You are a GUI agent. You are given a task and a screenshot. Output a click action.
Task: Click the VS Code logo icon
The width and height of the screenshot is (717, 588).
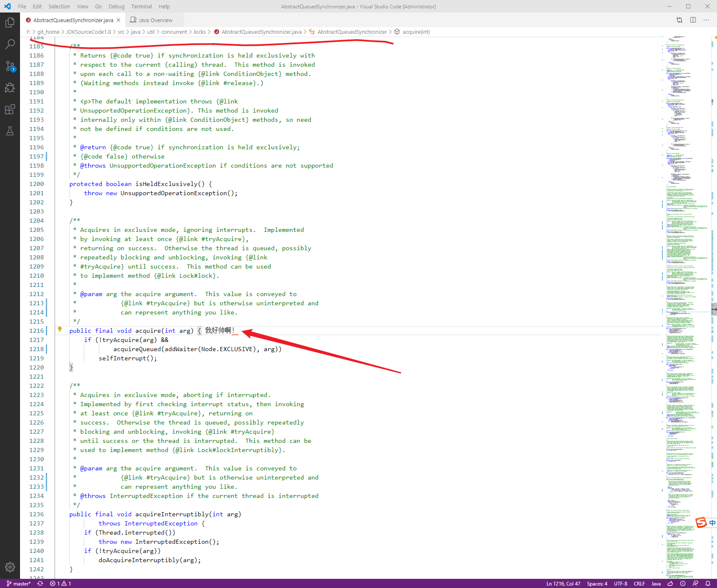pos(8,6)
